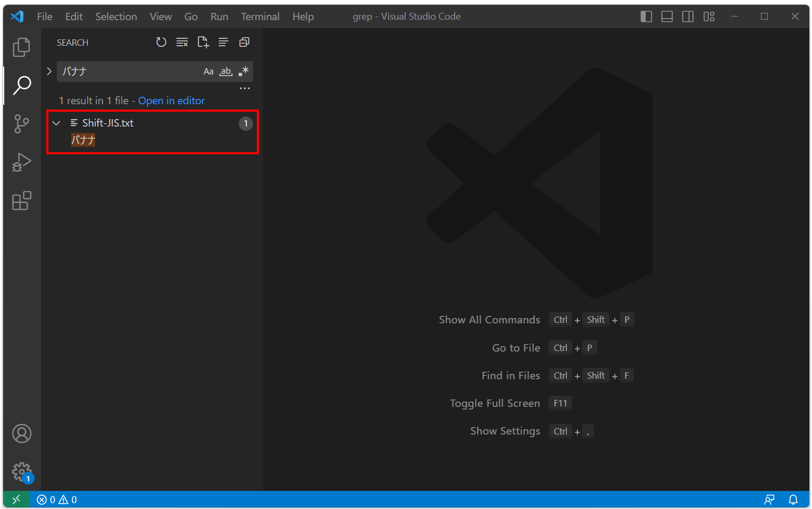Clear all search results
Viewport: 812px width, 509px height.
182,42
